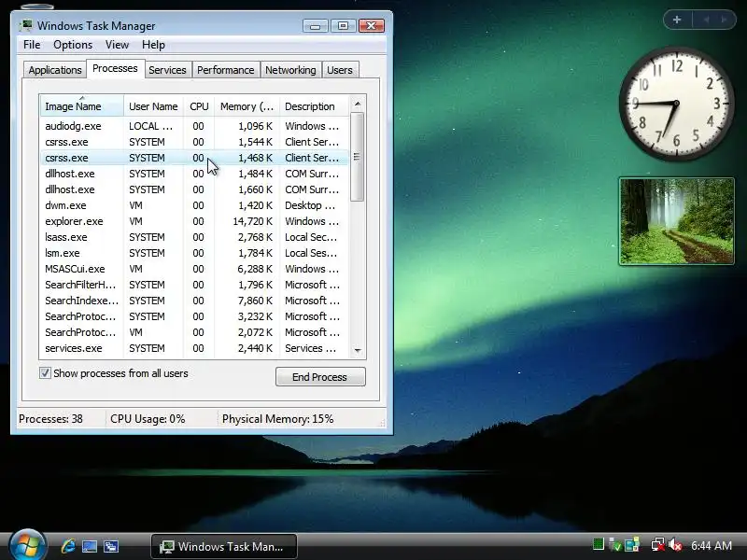The image size is (747, 560).
Task: Select dllhost.exe with 1,660 K memory
Action: 194,189
